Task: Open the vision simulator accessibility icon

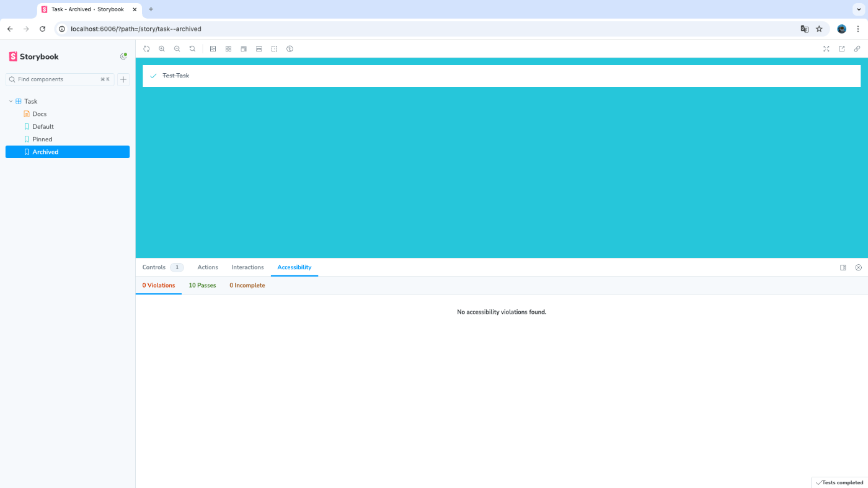Action: (x=290, y=48)
